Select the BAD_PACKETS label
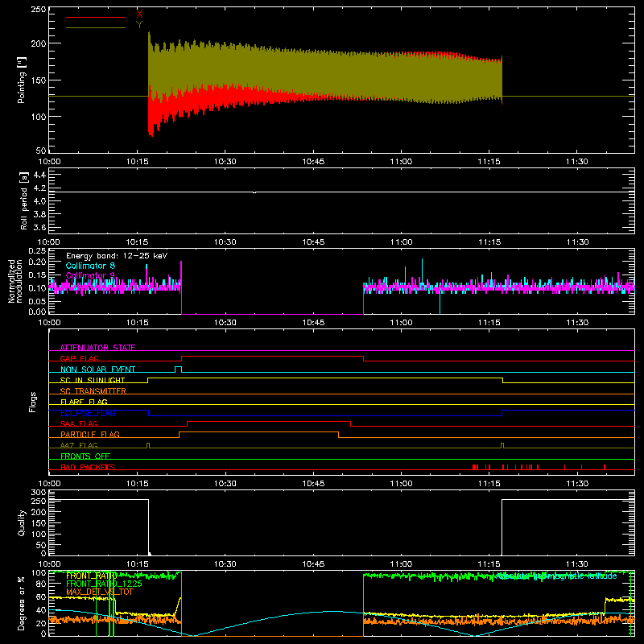Image resolution: width=644 pixels, height=644 pixels. (x=88, y=467)
